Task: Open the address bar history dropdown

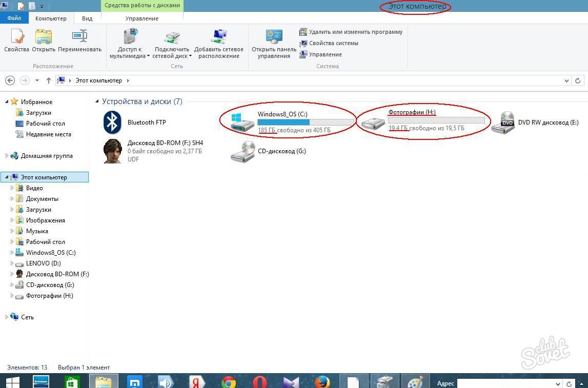Action: [566, 80]
